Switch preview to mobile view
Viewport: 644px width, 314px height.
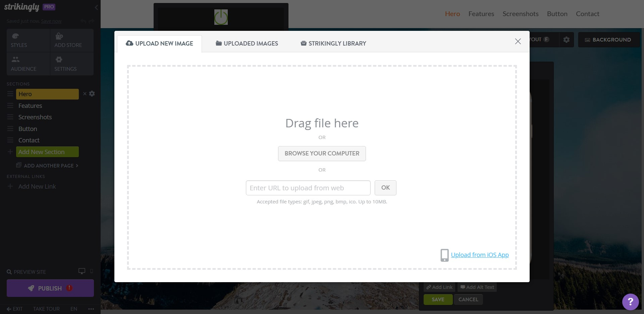[x=91, y=271]
